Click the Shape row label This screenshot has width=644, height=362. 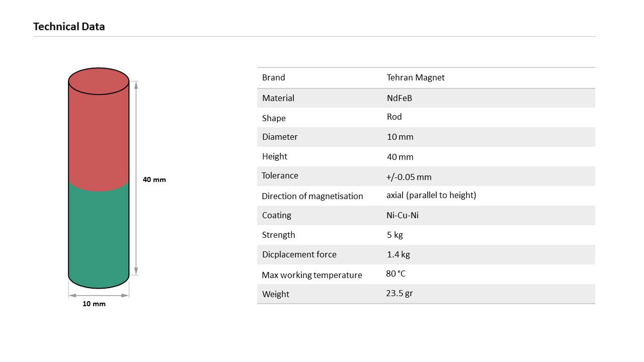pos(274,118)
